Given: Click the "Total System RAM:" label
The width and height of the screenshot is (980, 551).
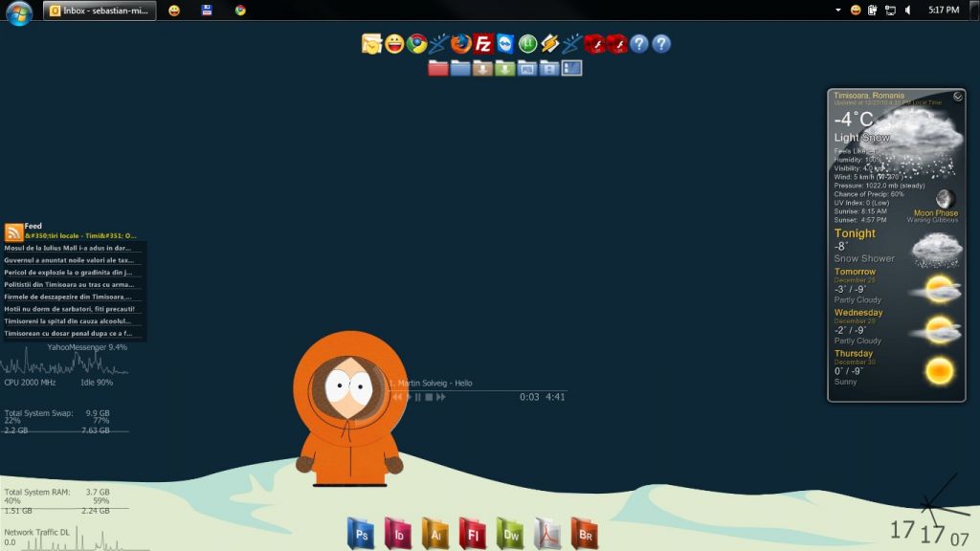Looking at the screenshot, I should [37, 493].
